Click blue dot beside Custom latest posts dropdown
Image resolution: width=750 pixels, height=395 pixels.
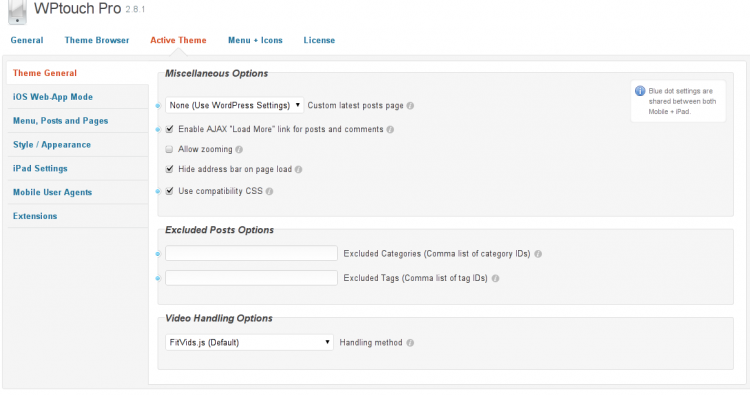tap(158, 106)
